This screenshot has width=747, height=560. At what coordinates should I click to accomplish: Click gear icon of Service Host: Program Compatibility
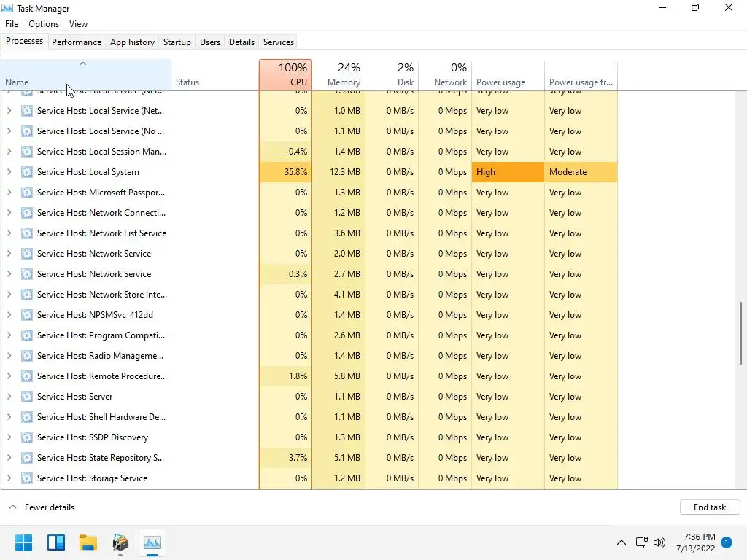pyautogui.click(x=27, y=335)
